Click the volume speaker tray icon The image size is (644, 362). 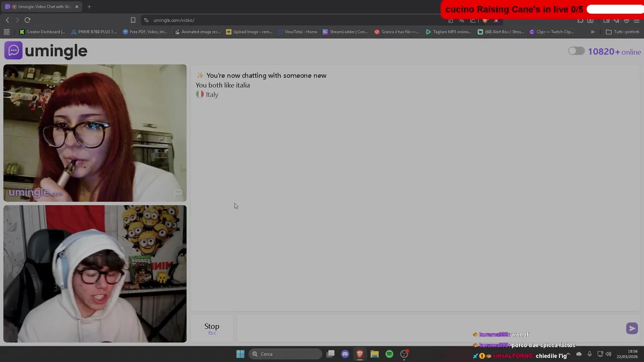click(x=608, y=354)
